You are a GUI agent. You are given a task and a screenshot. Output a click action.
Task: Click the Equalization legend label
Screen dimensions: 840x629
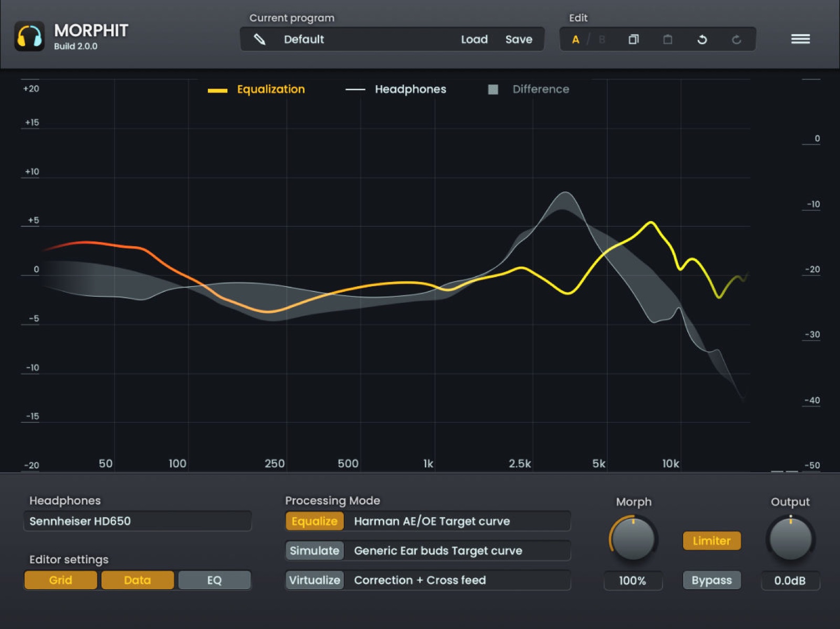tap(271, 89)
